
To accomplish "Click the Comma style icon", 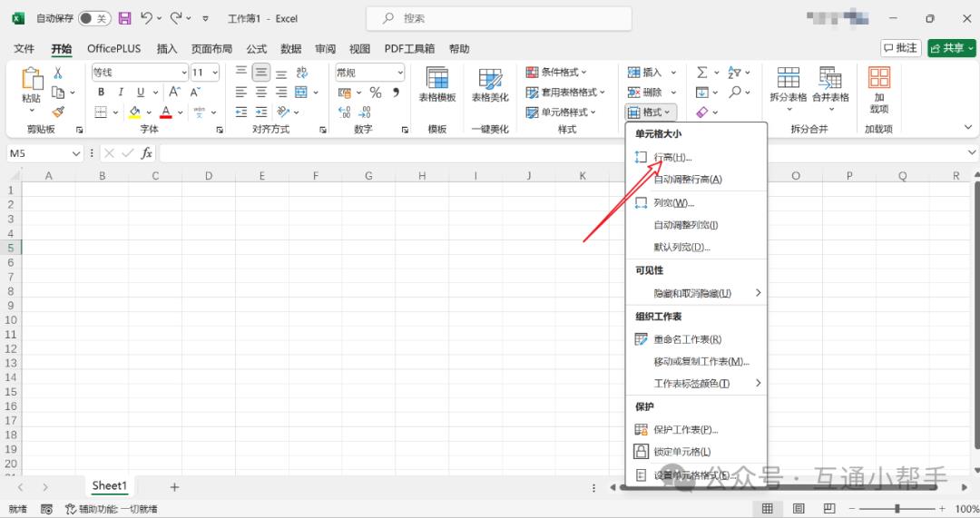I will coord(396,93).
